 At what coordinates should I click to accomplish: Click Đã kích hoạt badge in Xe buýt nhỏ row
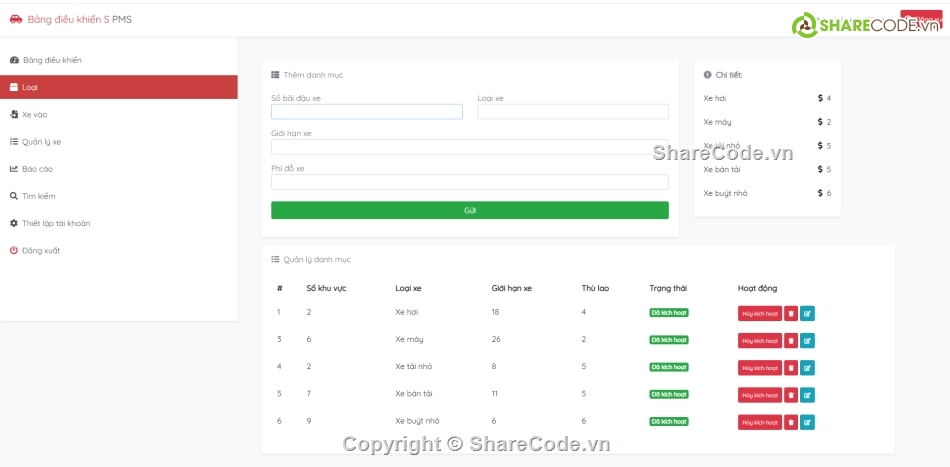(669, 422)
